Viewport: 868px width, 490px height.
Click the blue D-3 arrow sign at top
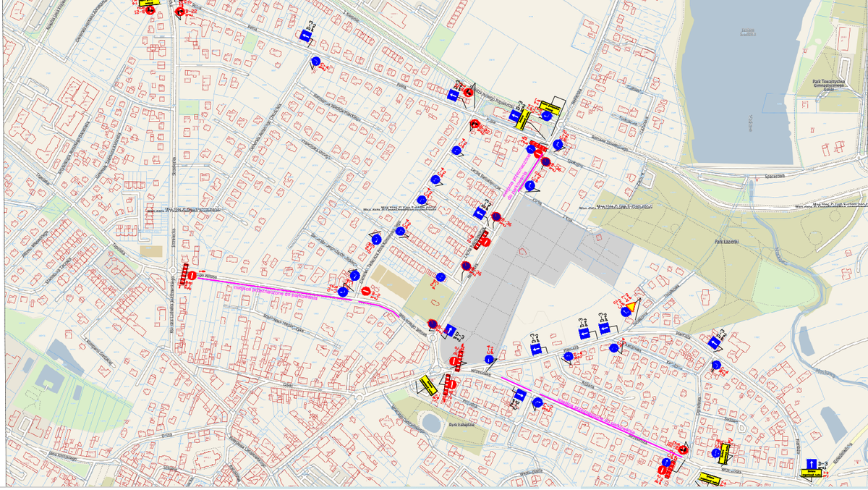tap(305, 35)
